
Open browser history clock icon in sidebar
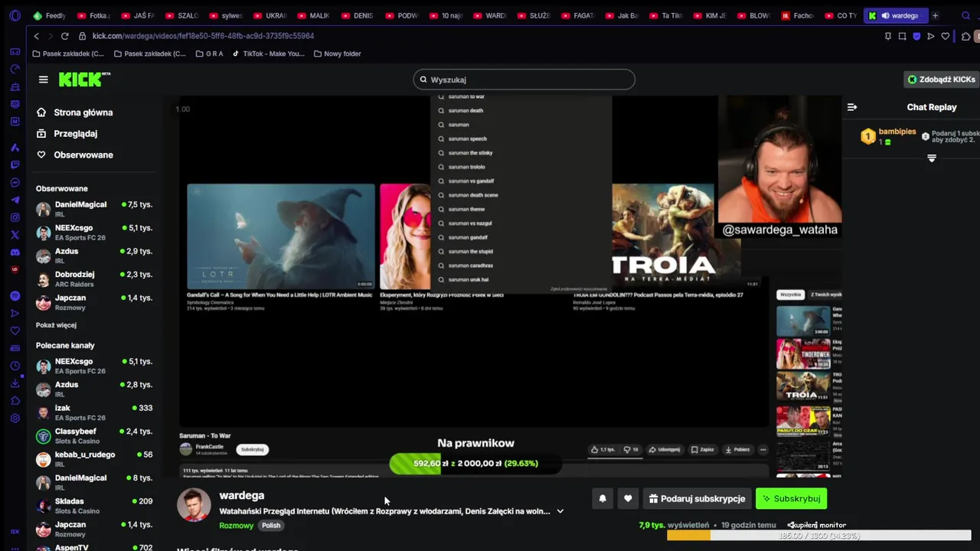pyautogui.click(x=15, y=366)
